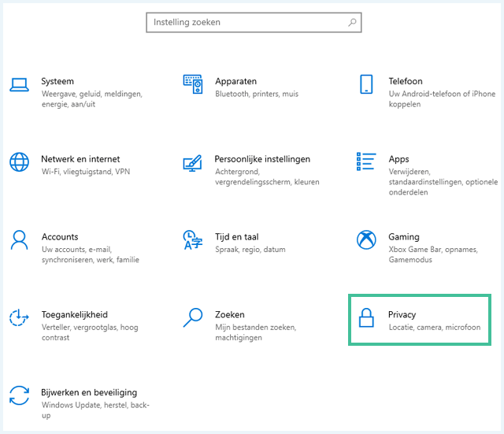Viewport: 504px width, 434px height.
Task: Open Tijd en taal title
Action: [237, 237]
